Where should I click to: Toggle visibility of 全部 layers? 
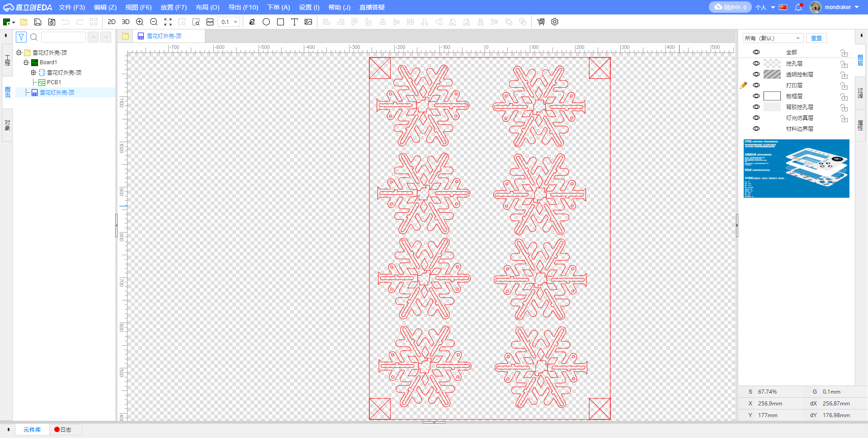pos(756,52)
